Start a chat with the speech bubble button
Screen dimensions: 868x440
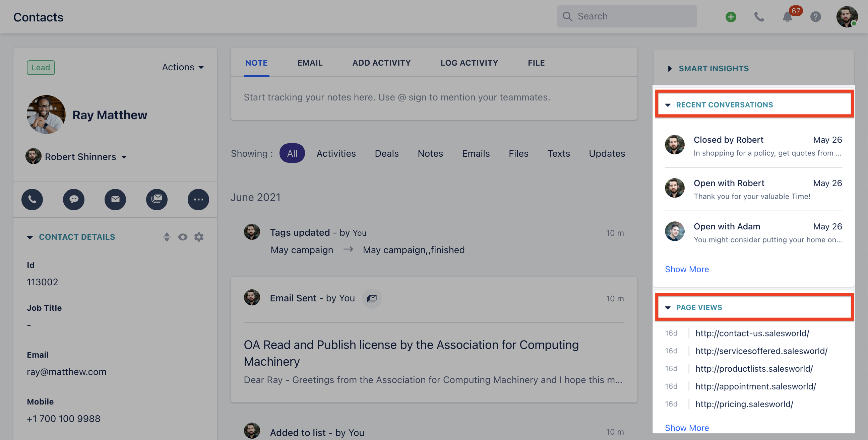pos(73,199)
